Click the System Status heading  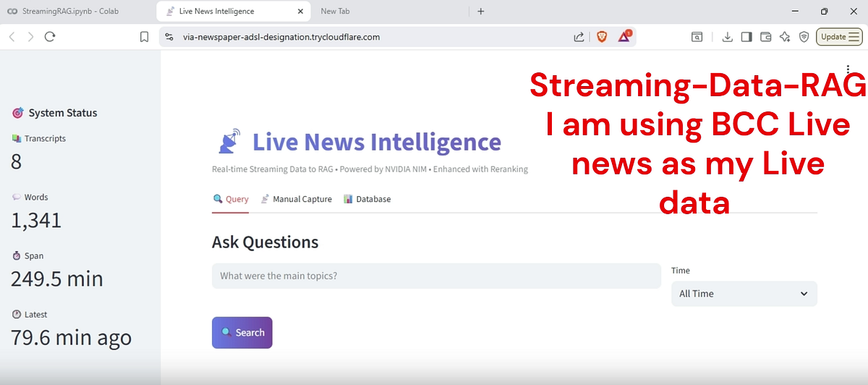[x=63, y=113]
